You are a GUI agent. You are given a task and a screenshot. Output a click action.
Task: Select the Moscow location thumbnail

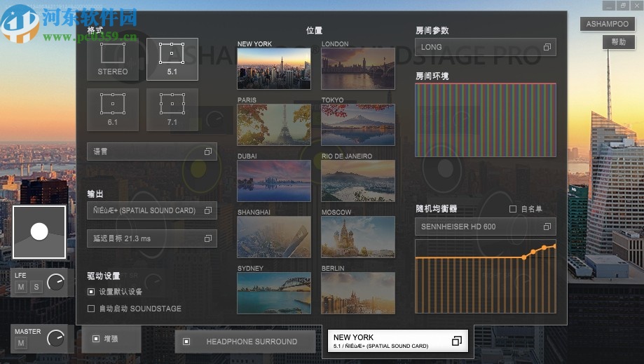coord(357,237)
